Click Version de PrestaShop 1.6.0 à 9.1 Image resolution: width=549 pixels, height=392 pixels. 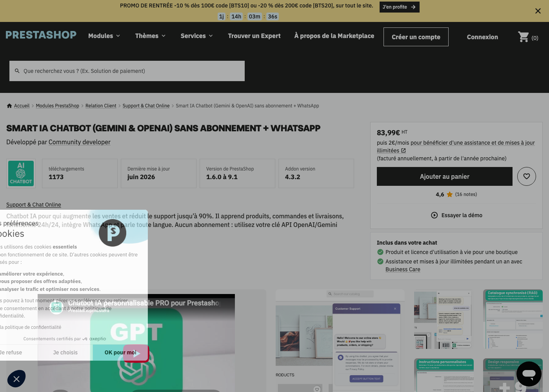[238, 173]
